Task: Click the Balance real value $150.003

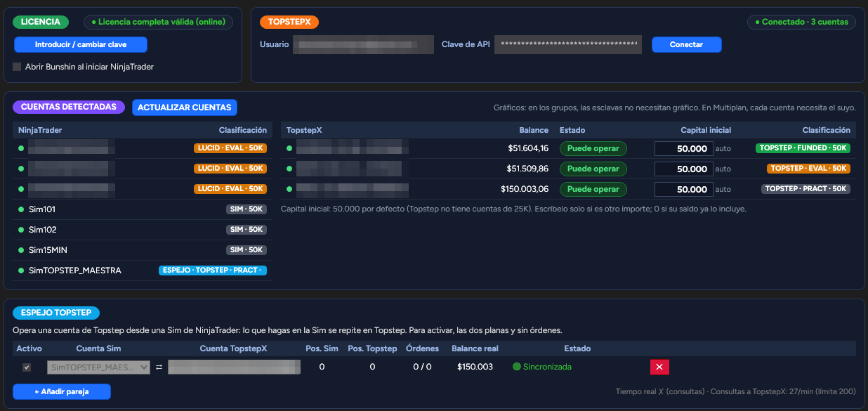Action: (x=475, y=367)
